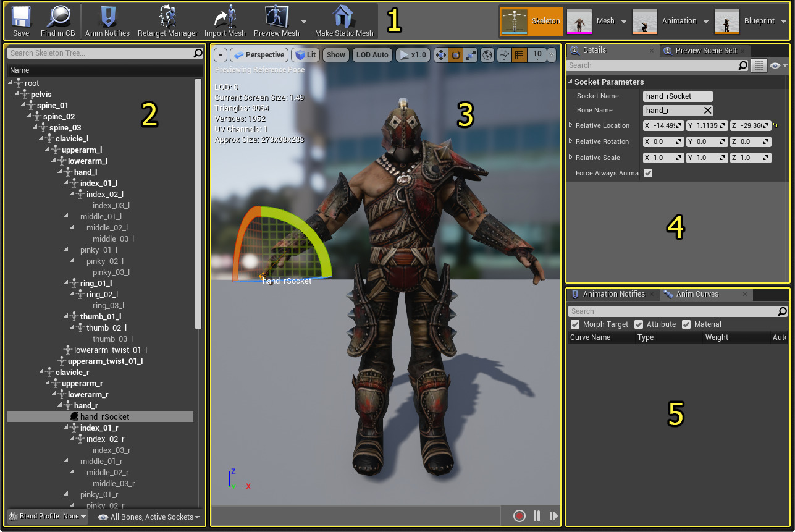Uncheck the Attribute filter checkbox
The height and width of the screenshot is (532, 795).
coord(639,324)
